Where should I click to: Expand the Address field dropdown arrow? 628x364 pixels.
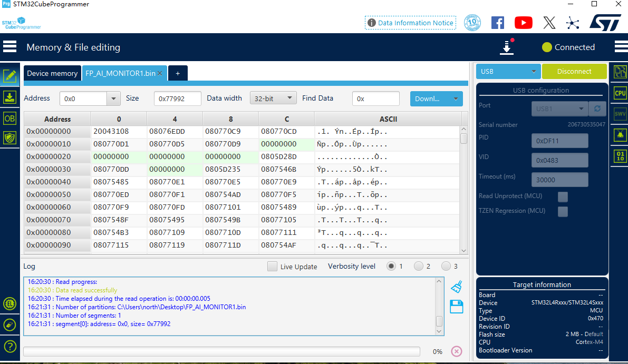pyautogui.click(x=113, y=99)
